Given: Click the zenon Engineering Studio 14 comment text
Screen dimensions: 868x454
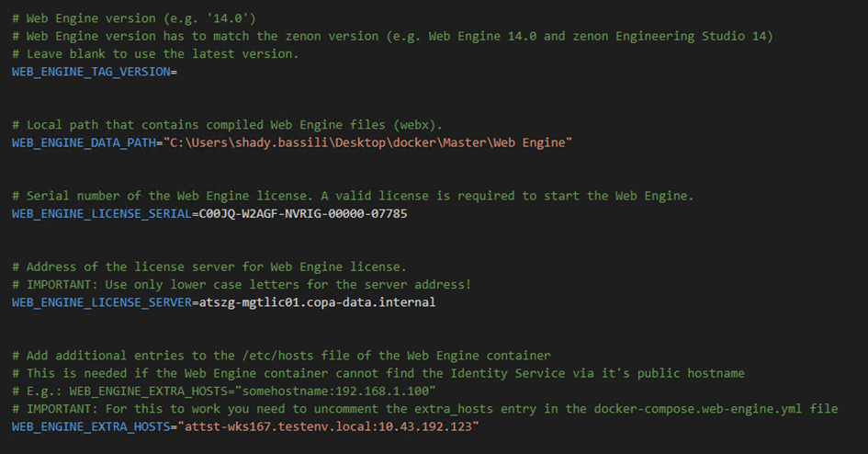Looking at the screenshot, I should (x=670, y=36).
